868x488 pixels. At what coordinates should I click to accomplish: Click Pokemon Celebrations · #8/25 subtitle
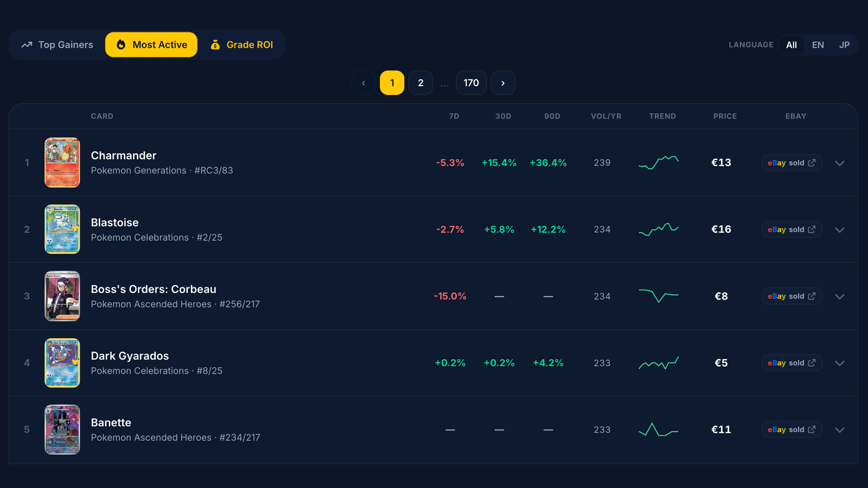coord(156,371)
